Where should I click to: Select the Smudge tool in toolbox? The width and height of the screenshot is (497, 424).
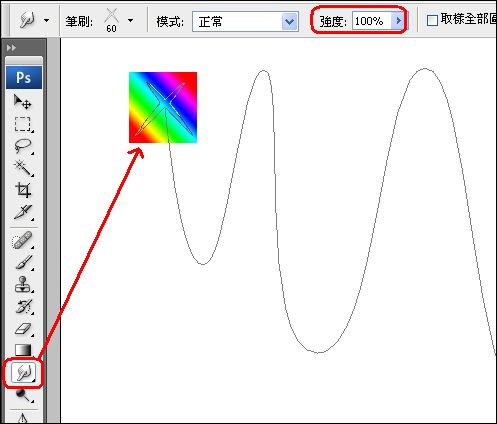pyautogui.click(x=23, y=373)
